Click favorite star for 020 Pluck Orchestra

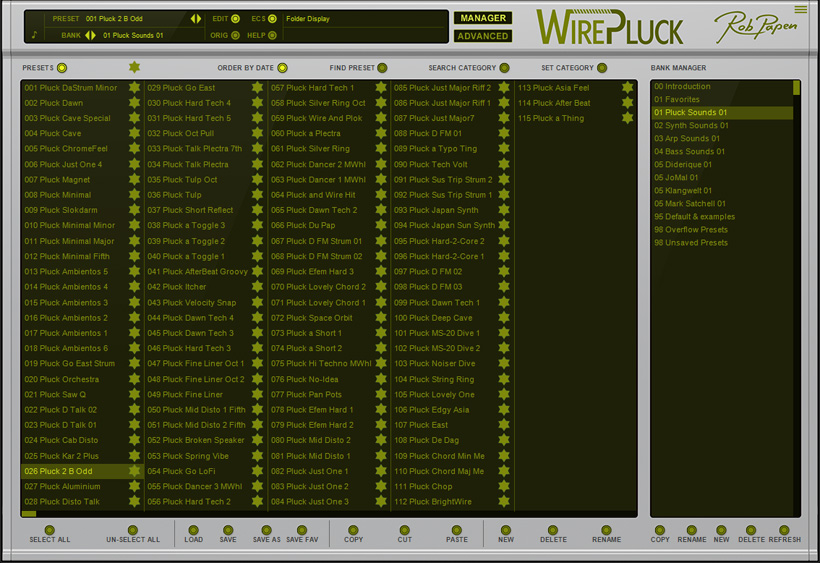(x=134, y=379)
